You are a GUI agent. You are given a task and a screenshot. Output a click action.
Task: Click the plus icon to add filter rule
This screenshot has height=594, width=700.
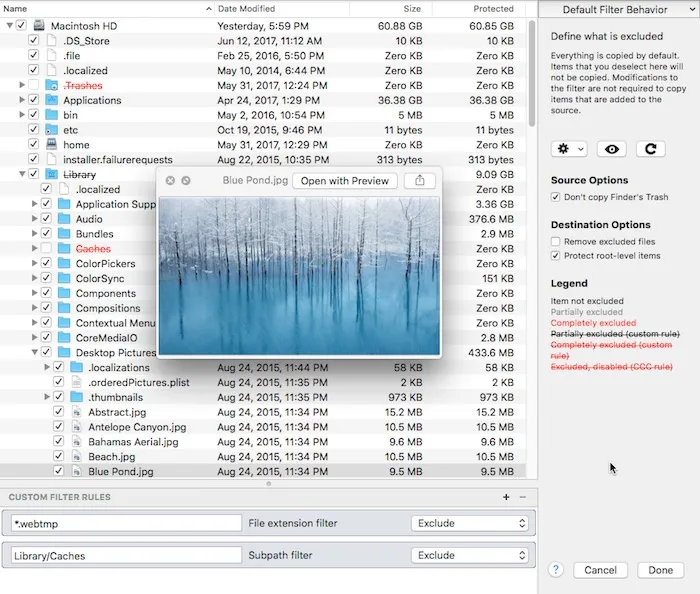[x=506, y=497]
